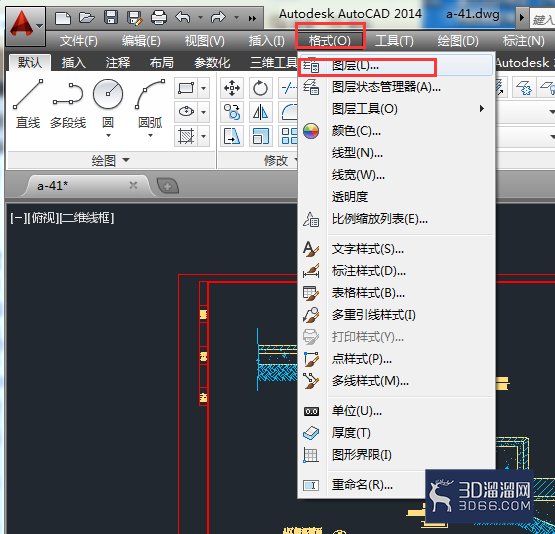Open the 文件(F) menu
The image size is (555, 534).
[78, 41]
